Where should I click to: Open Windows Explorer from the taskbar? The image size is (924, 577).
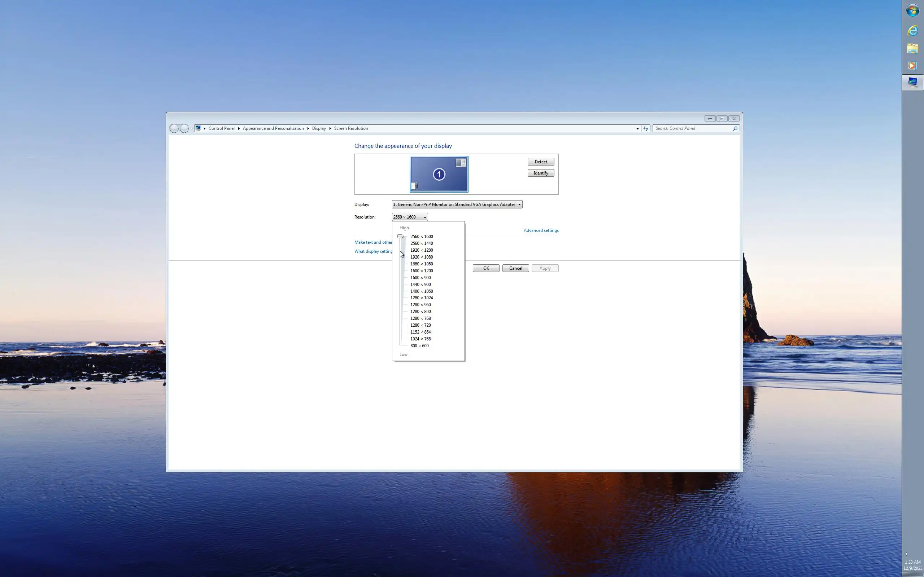point(912,48)
